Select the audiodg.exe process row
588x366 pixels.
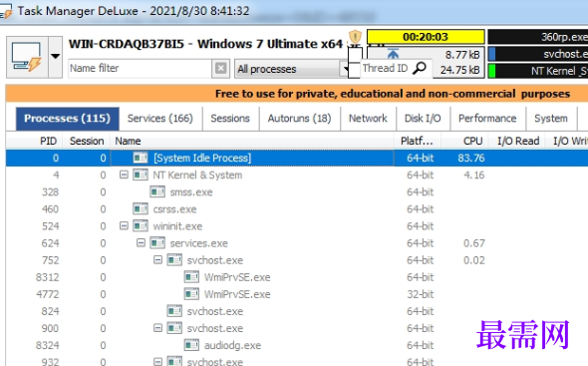click(x=297, y=345)
